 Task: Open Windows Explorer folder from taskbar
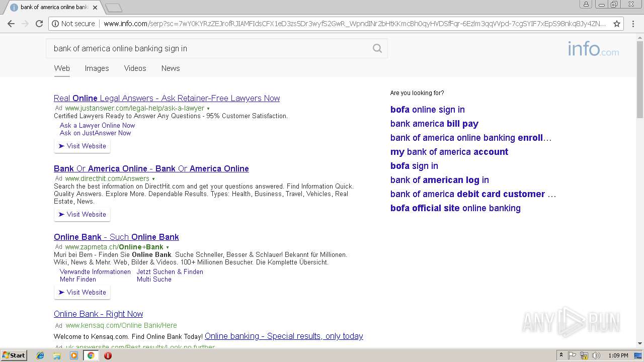[x=57, y=355]
